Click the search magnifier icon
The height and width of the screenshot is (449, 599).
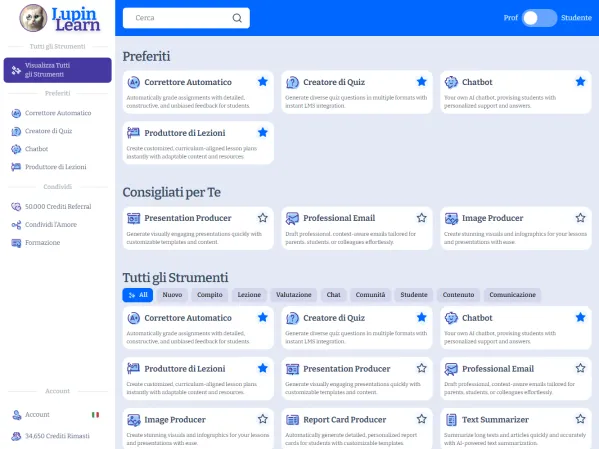(x=237, y=18)
